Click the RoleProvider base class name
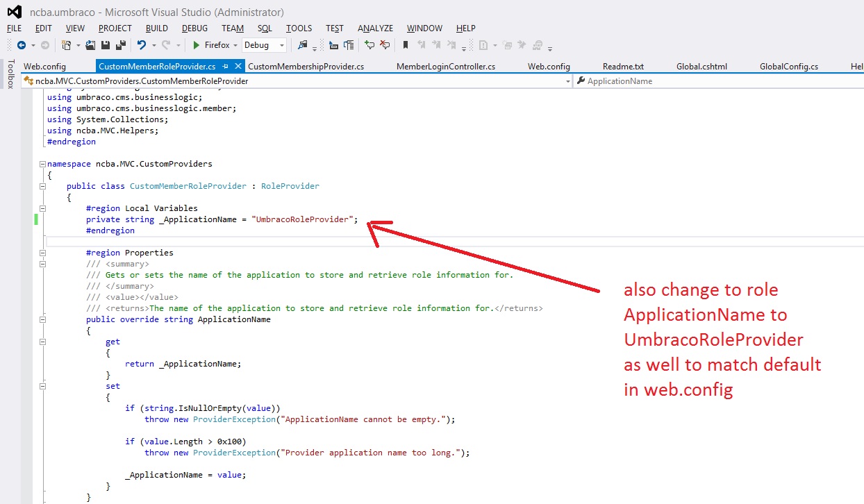The height and width of the screenshot is (504, 864). point(290,186)
